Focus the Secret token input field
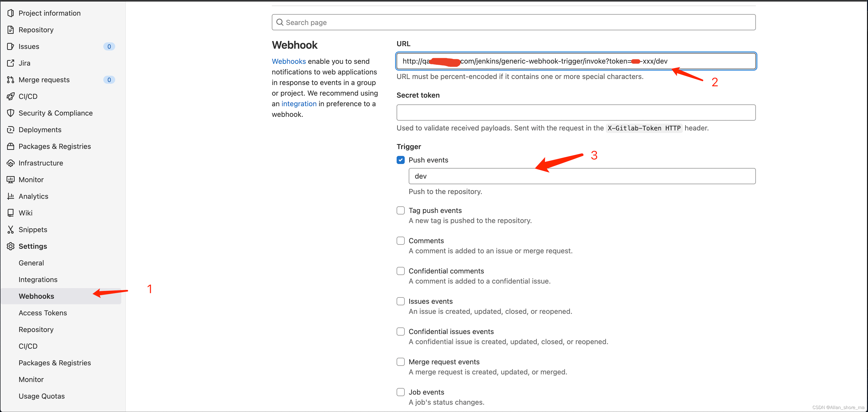 coord(576,112)
